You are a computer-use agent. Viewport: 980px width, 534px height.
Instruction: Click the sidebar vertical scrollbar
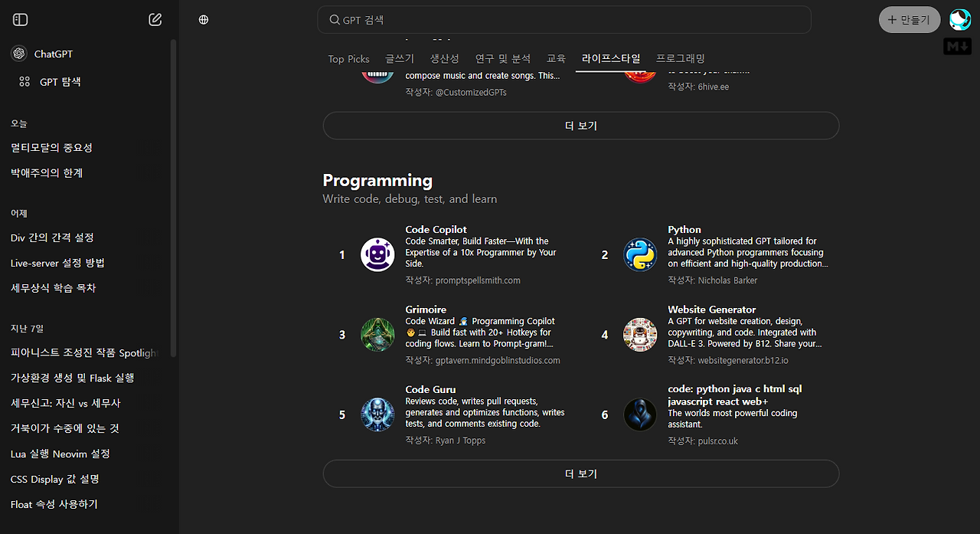coord(174,198)
